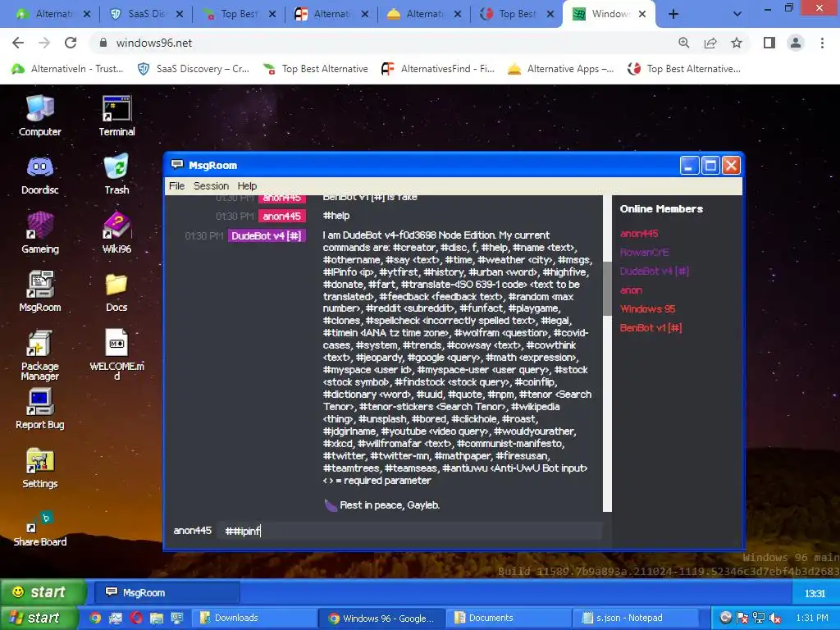Viewport: 840px width, 630px height.
Task: Open the Help menu in MsgRoom
Action: [247, 186]
